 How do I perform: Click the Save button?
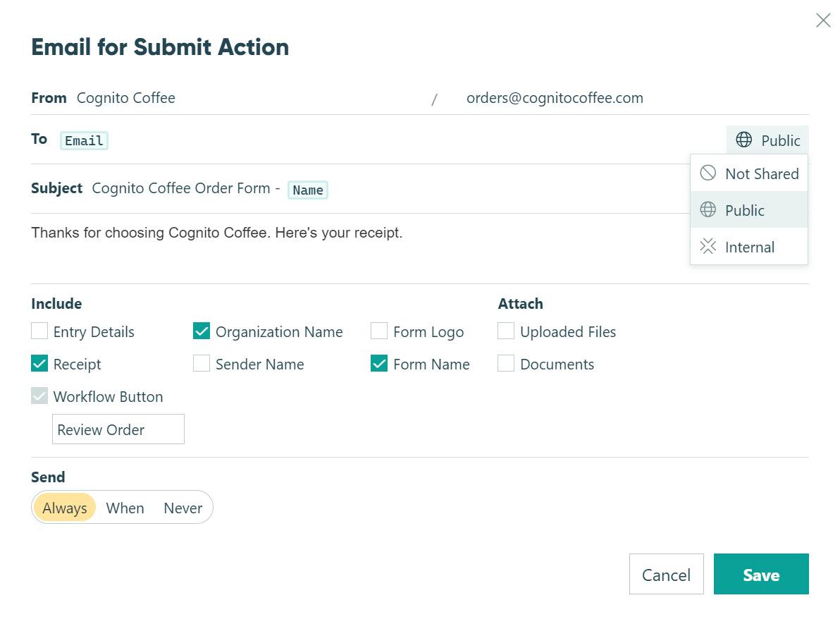760,574
